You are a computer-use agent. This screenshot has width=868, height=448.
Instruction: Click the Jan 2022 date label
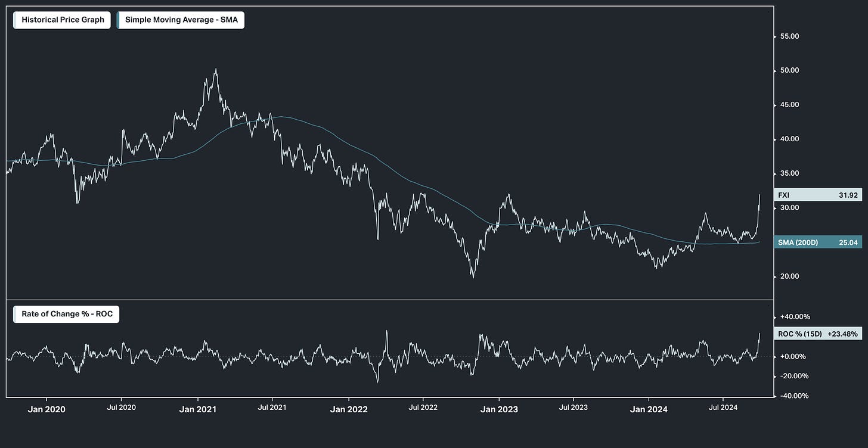click(x=348, y=409)
